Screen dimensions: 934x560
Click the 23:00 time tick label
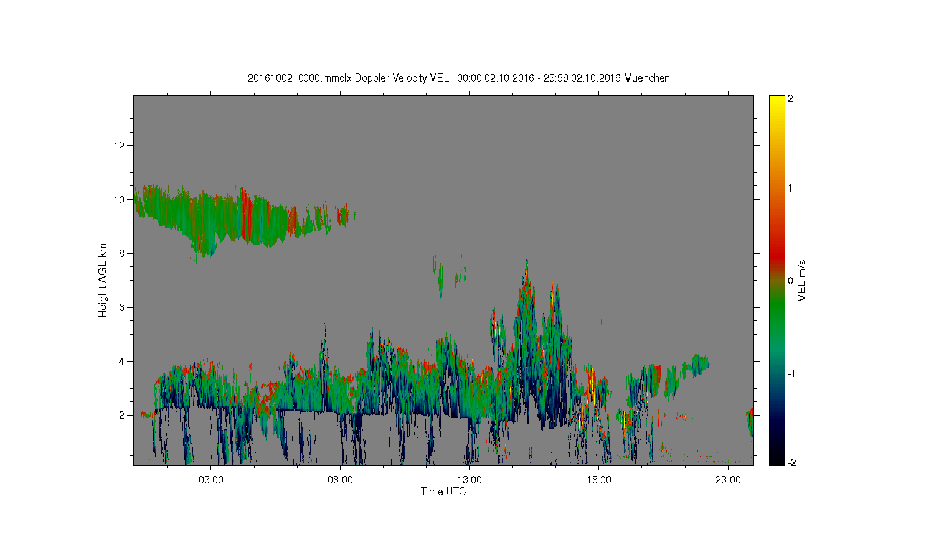(728, 480)
